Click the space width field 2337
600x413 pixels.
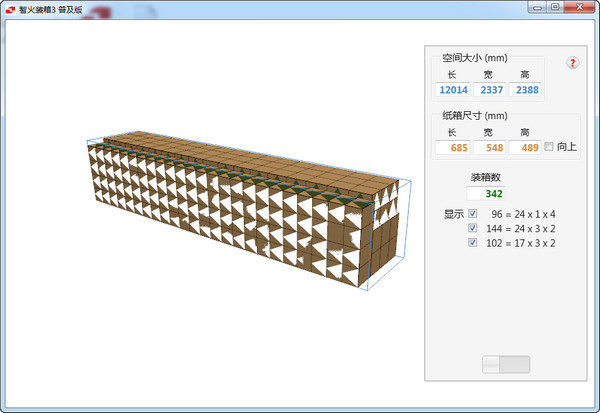click(488, 90)
